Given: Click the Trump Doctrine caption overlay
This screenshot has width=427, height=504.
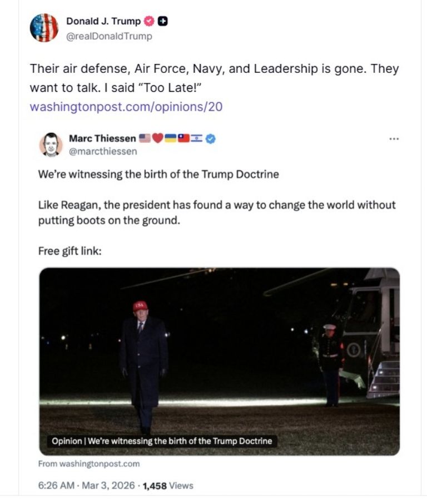Looking at the screenshot, I should [x=161, y=442].
